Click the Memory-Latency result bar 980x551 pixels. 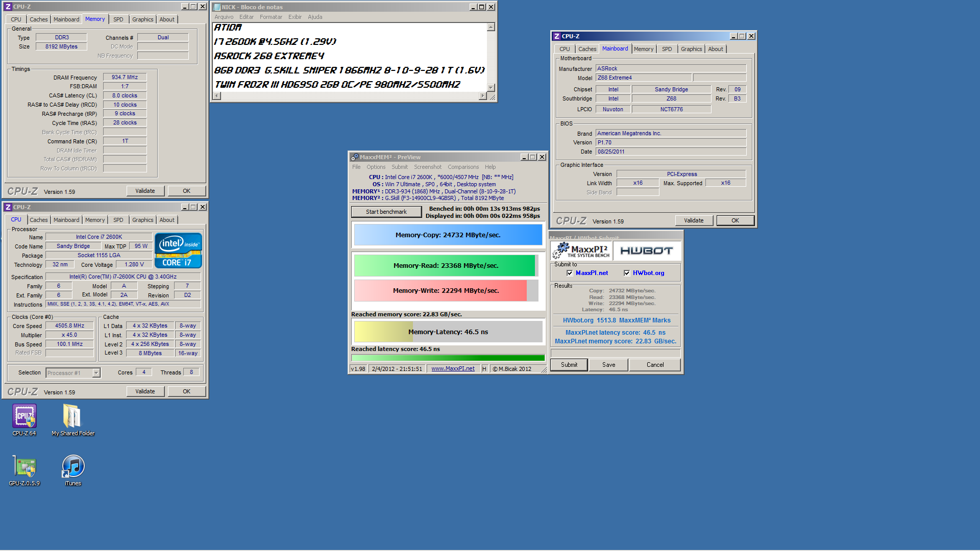(448, 332)
